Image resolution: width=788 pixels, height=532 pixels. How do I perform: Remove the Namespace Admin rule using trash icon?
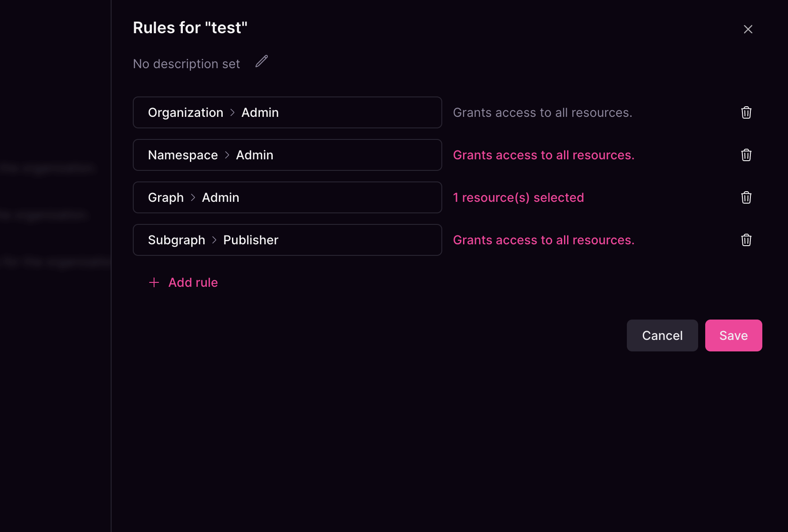tap(746, 155)
